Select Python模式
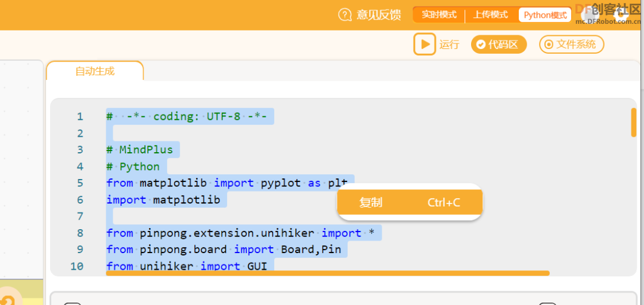 pos(545,15)
